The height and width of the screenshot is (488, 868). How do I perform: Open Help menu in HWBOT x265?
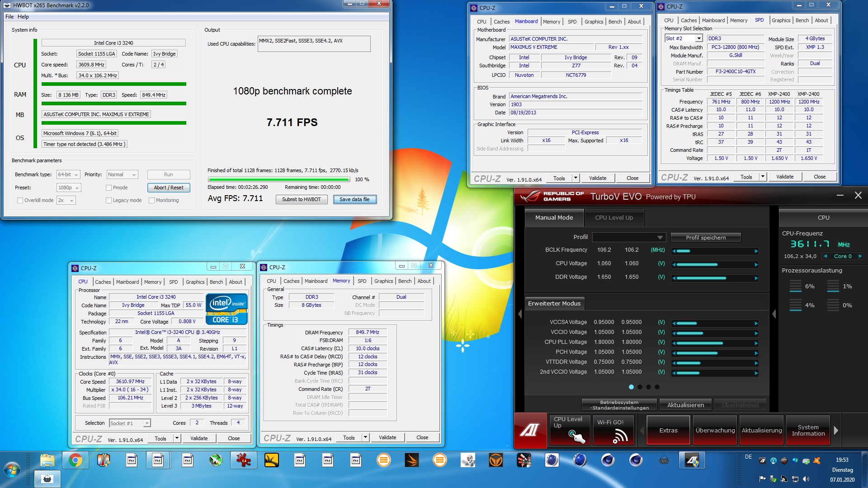pyautogui.click(x=23, y=17)
